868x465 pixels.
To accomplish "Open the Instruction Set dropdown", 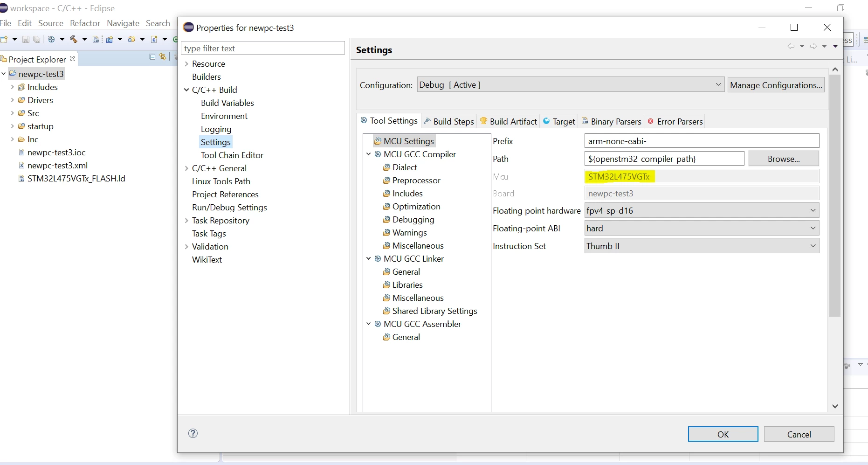I will (702, 246).
